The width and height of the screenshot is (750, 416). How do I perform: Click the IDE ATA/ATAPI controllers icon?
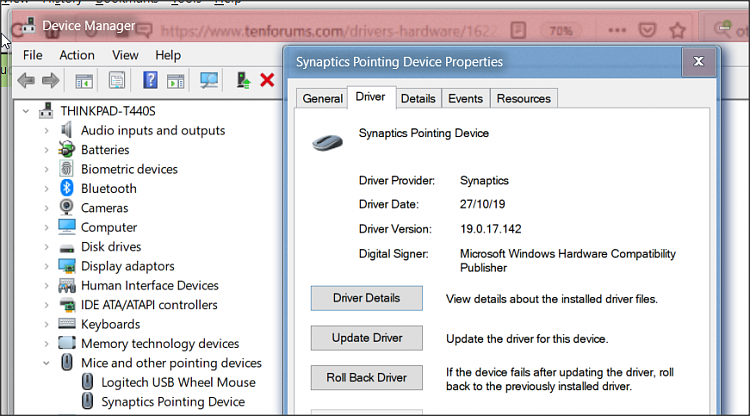pos(66,305)
